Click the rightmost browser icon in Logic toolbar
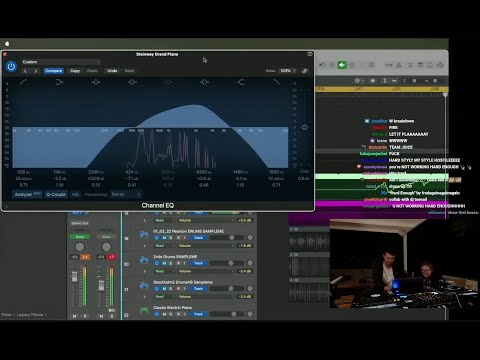 [x=440, y=65]
